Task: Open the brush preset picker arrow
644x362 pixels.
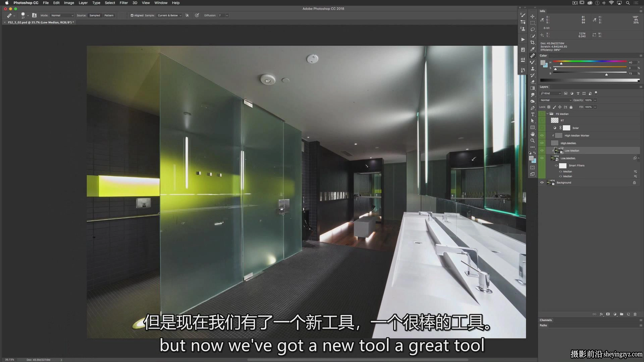Action: (x=28, y=15)
